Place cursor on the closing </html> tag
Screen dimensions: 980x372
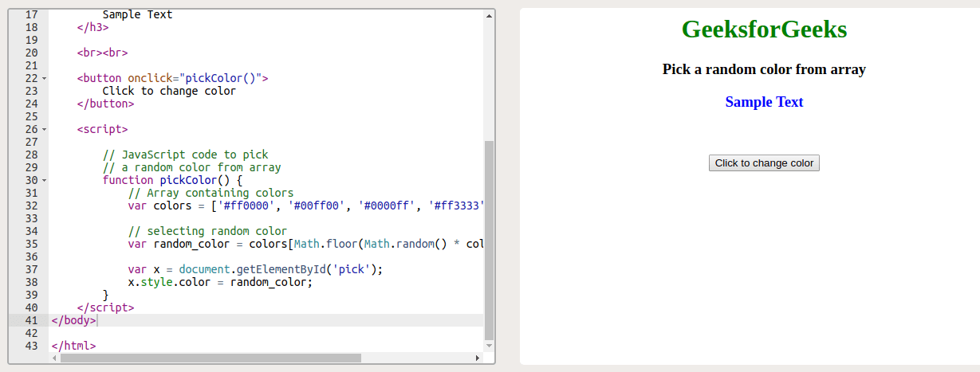(73, 346)
